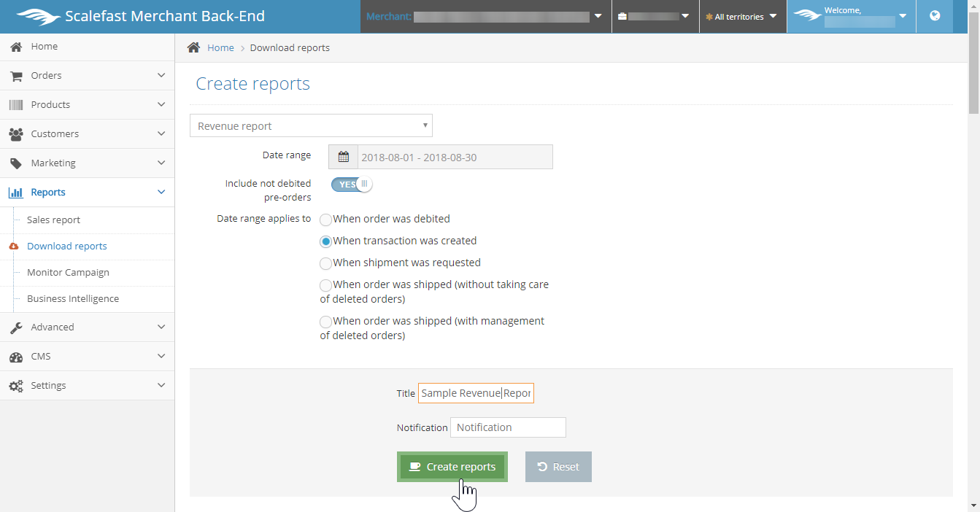Click the Products barcode icon
Viewport: 980px width, 512px height.
point(16,105)
